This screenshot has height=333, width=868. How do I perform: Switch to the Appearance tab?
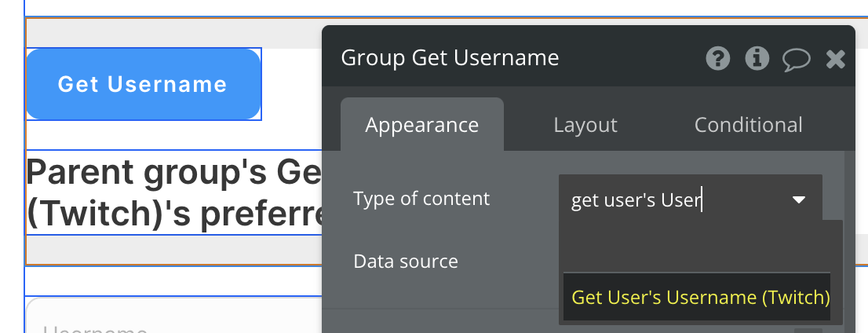tap(421, 125)
